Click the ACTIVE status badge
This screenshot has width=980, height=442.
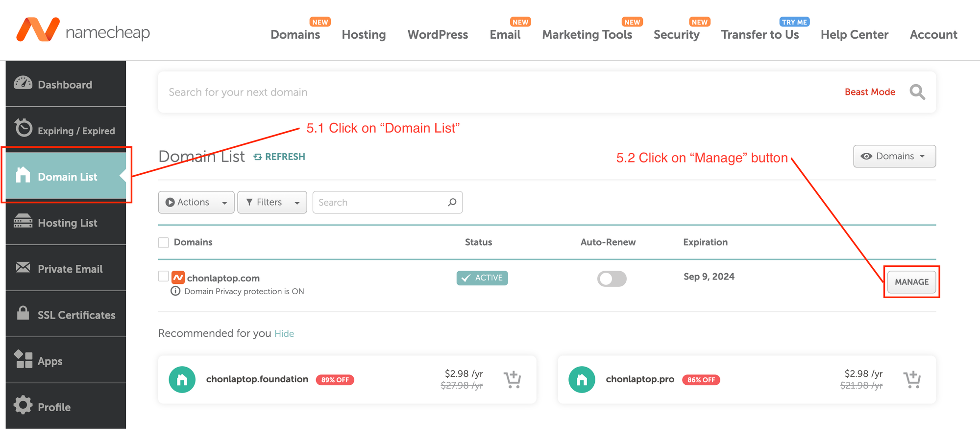pos(482,278)
